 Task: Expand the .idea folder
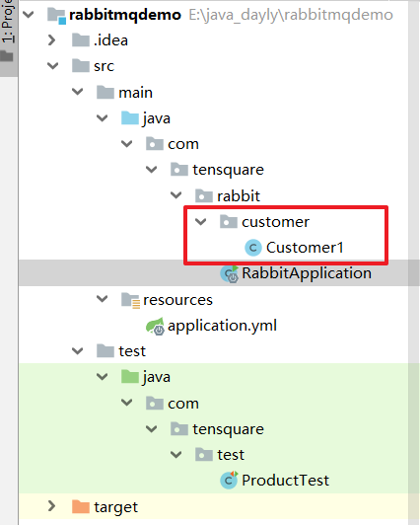click(52, 40)
